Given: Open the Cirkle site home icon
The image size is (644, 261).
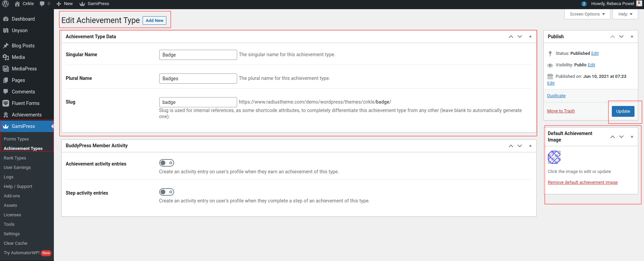Looking at the screenshot, I should [17, 4].
